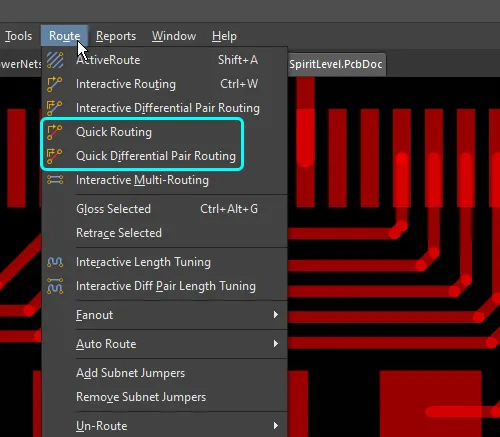500x437 pixels.
Task: Click Interactive Differential Pair Routing icon
Action: click(x=54, y=108)
